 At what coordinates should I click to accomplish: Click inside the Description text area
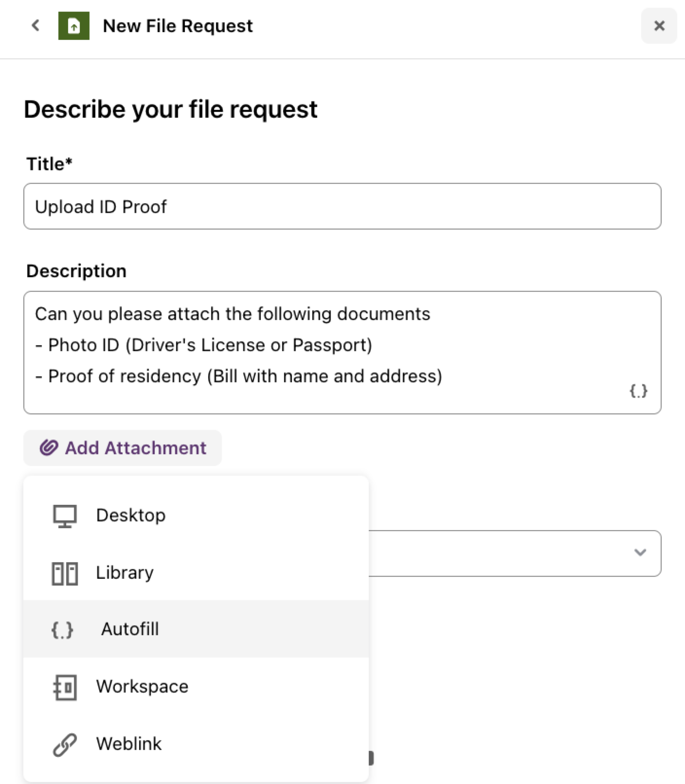pyautogui.click(x=342, y=353)
